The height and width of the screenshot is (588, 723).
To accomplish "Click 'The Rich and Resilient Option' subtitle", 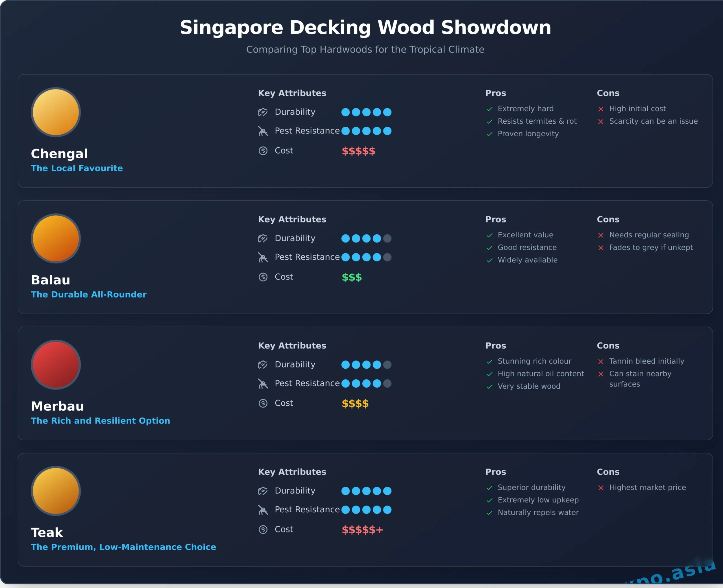I will (x=100, y=421).
